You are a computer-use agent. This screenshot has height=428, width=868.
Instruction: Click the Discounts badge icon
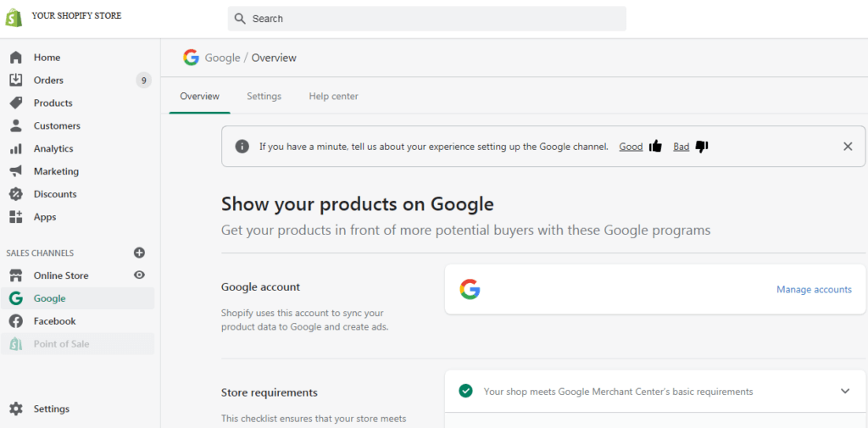16,194
